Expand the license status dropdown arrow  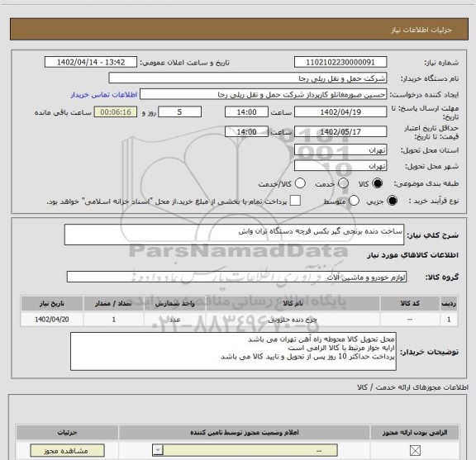(158, 450)
